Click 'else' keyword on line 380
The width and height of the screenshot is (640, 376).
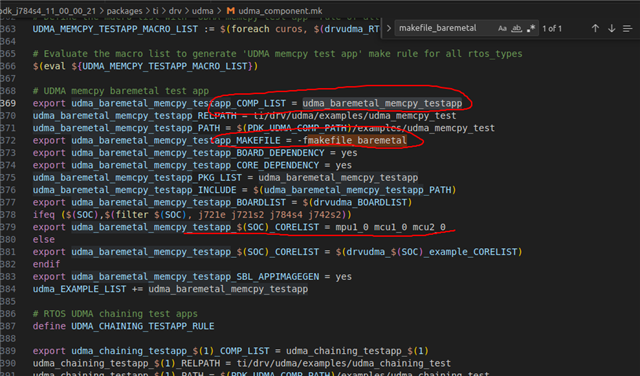click(44, 239)
